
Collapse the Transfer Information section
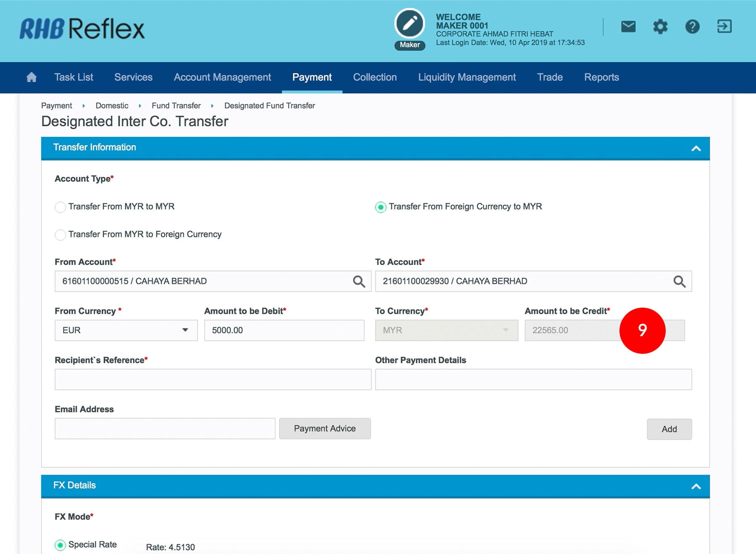click(696, 148)
